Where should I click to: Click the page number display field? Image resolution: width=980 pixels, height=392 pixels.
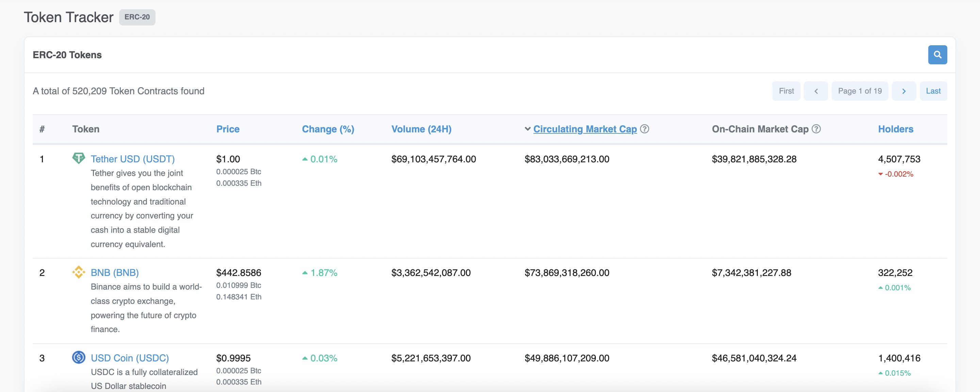[860, 91]
